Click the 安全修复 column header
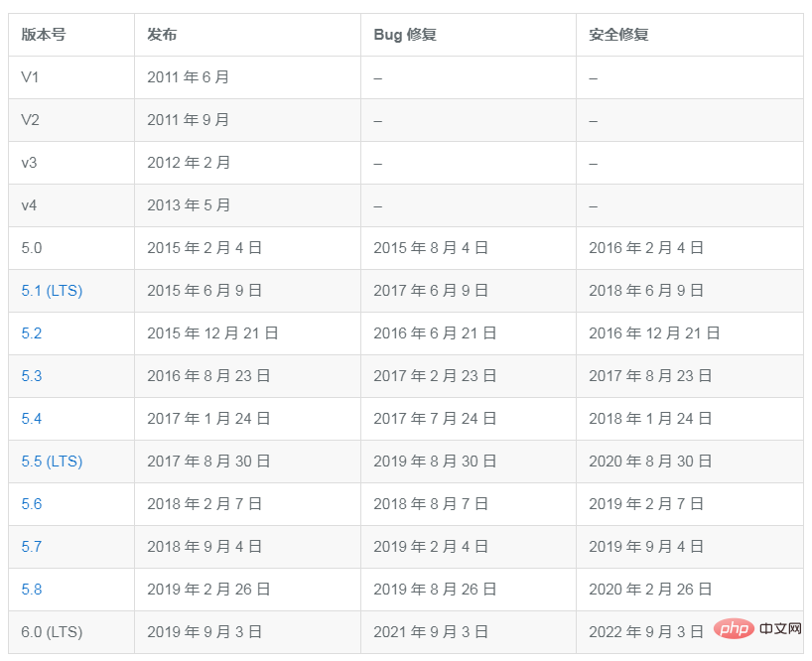The height and width of the screenshot is (661, 812). click(x=618, y=35)
